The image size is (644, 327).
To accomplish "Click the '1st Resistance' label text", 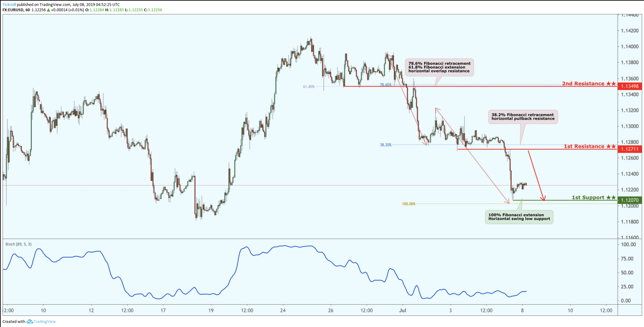I will (584, 146).
